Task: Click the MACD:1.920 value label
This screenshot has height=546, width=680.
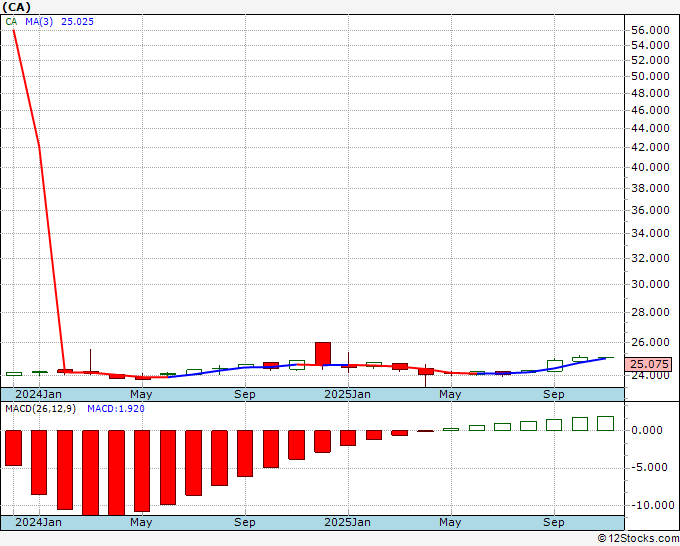Action: [116, 409]
